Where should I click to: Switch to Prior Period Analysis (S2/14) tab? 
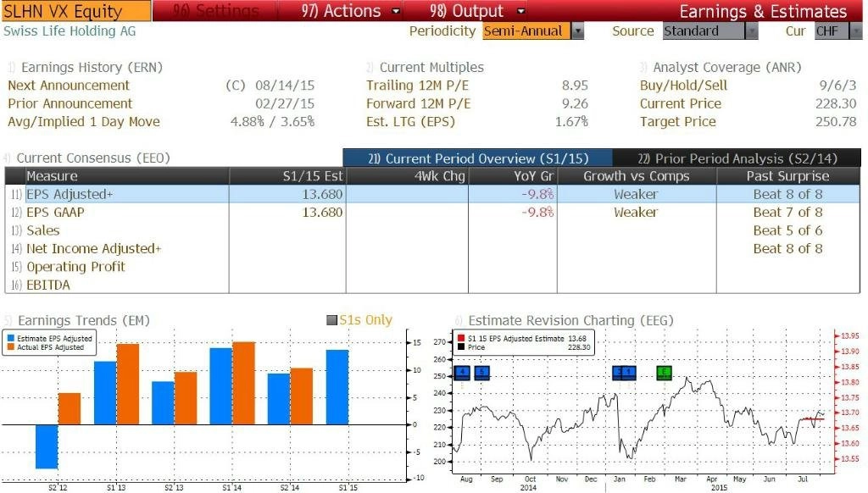[x=737, y=158]
